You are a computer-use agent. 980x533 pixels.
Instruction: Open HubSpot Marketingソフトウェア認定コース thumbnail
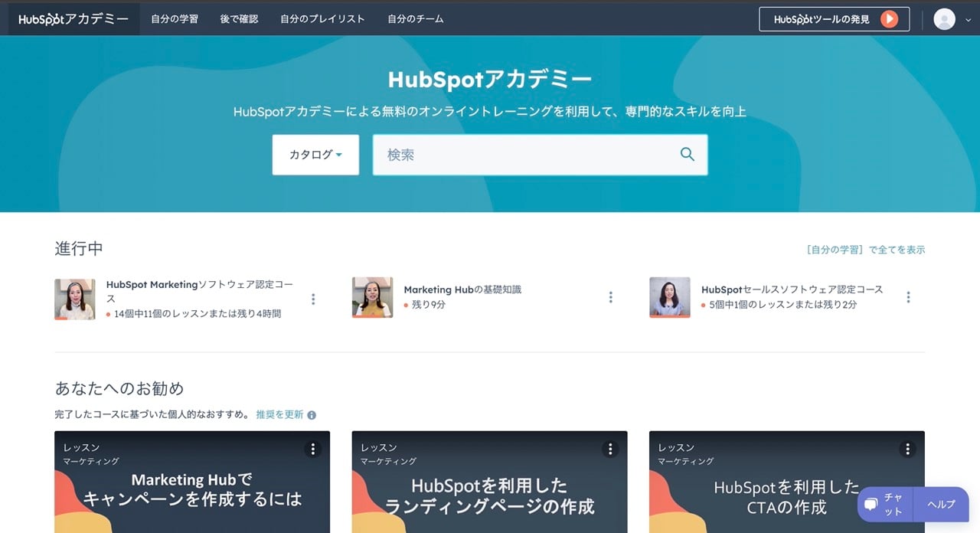(75, 298)
